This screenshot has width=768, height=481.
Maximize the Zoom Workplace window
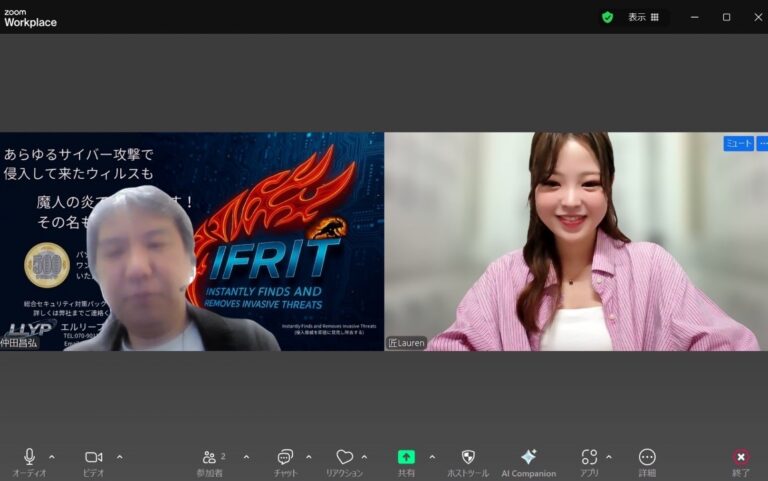click(x=726, y=17)
